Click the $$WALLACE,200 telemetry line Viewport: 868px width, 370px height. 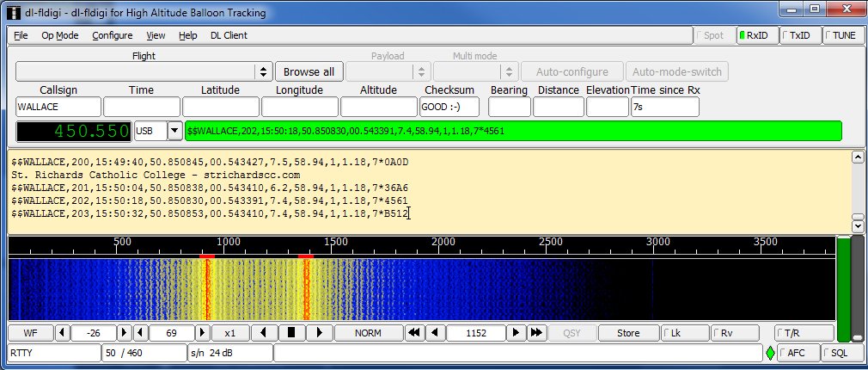(209, 163)
